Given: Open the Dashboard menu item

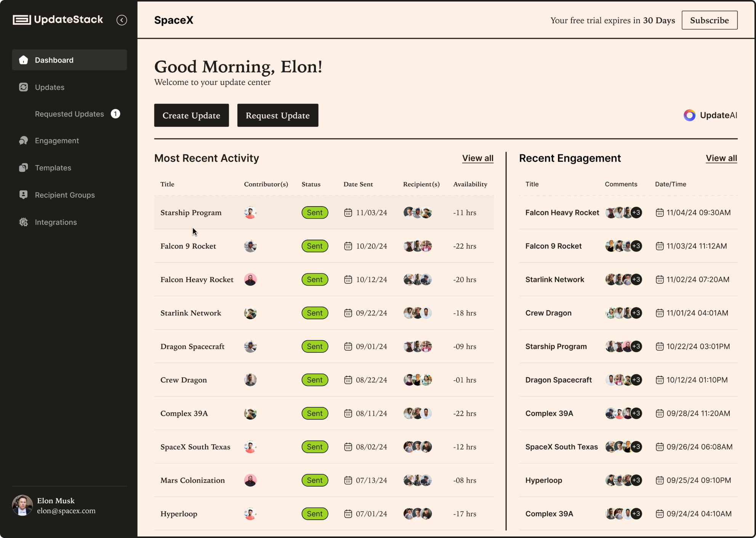Looking at the screenshot, I should click(x=69, y=60).
